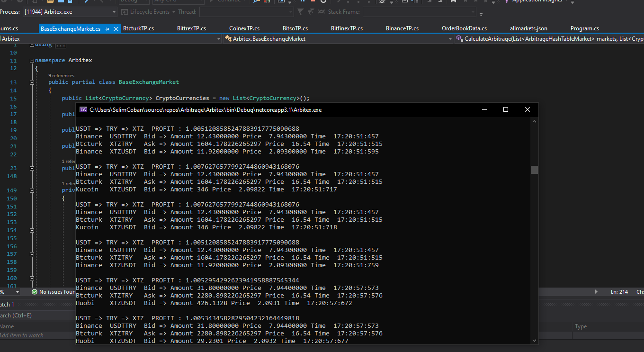Viewport: 644px width, 352px height.
Task: Collapse the code block at line 157
Action: 32,254
